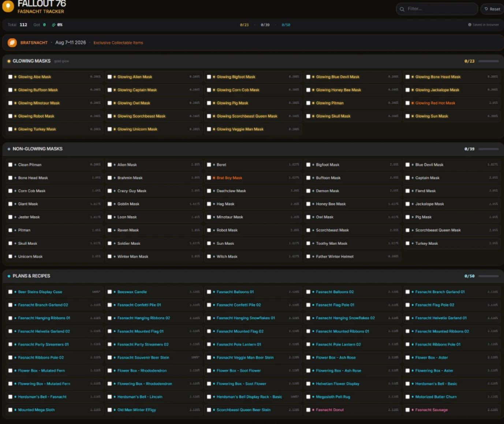Click the Plans & Recipes progress bar
Viewport: 504px width, 424px height.
[x=488, y=276]
